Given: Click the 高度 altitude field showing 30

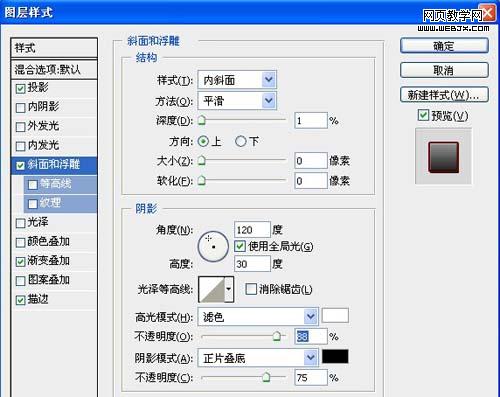Looking at the screenshot, I should (252, 264).
